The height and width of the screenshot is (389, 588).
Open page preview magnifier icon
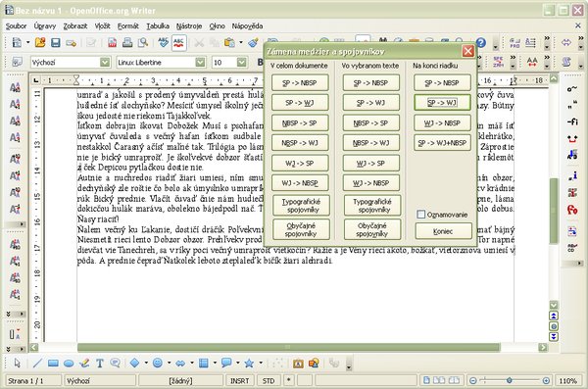pyautogui.click(x=143, y=42)
